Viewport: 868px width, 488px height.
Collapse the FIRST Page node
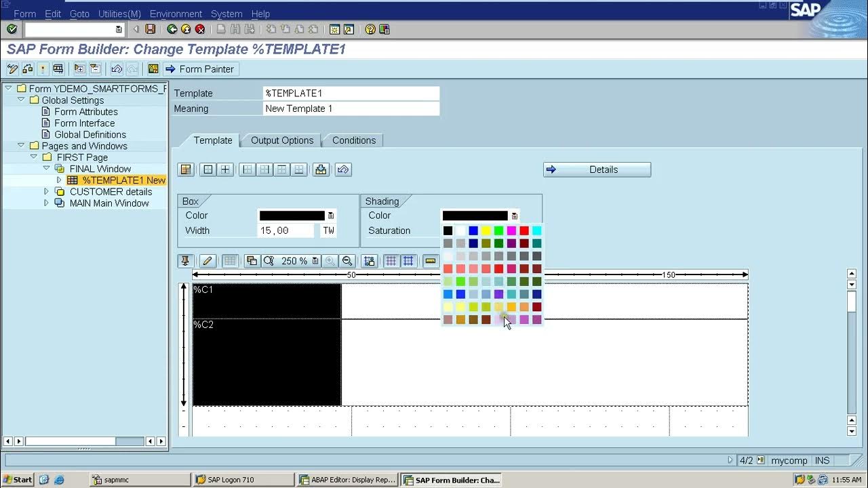pos(34,157)
